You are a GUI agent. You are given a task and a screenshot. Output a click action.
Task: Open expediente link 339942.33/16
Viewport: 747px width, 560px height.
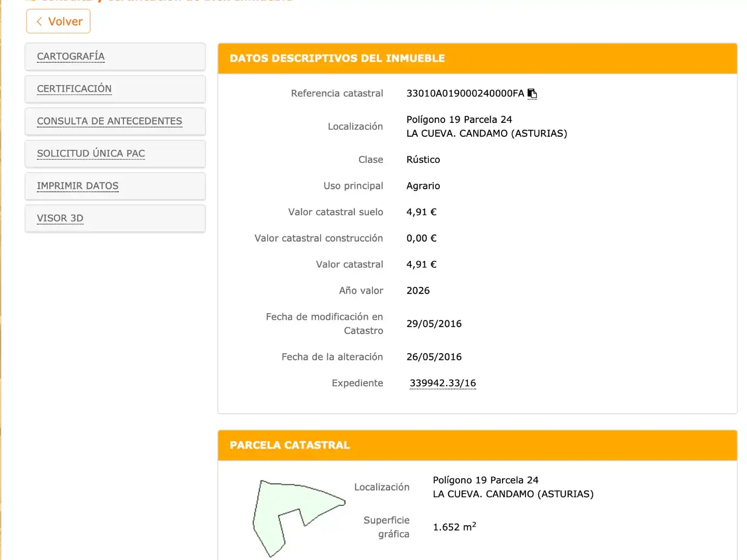click(x=443, y=383)
